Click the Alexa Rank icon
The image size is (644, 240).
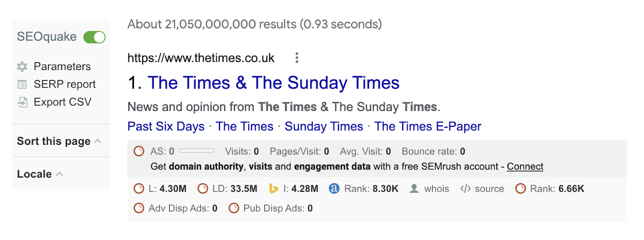click(x=334, y=188)
